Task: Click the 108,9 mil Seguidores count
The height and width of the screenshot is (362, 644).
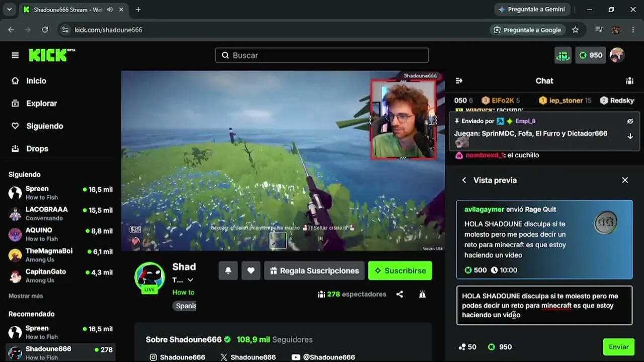Action: (x=274, y=340)
